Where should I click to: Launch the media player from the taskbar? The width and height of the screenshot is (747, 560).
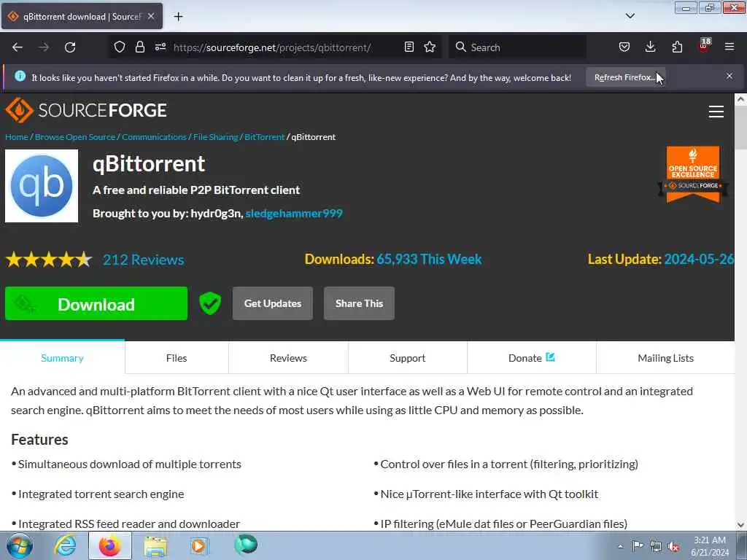pos(199,545)
